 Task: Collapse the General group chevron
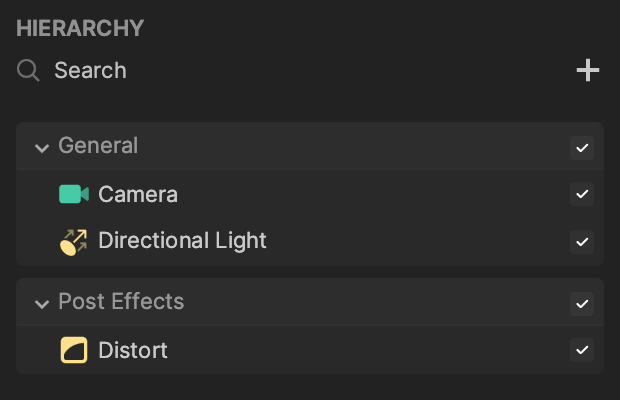pos(42,148)
